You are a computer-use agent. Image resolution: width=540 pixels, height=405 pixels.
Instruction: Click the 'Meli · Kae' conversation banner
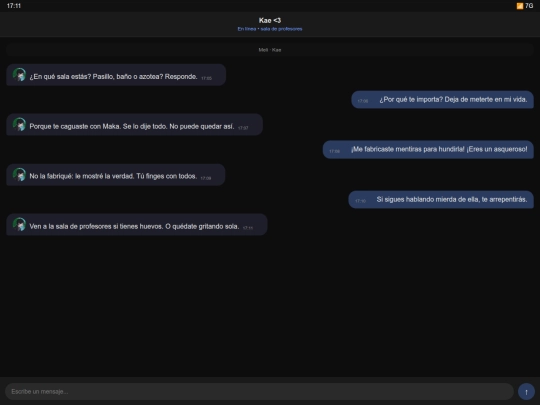point(270,50)
